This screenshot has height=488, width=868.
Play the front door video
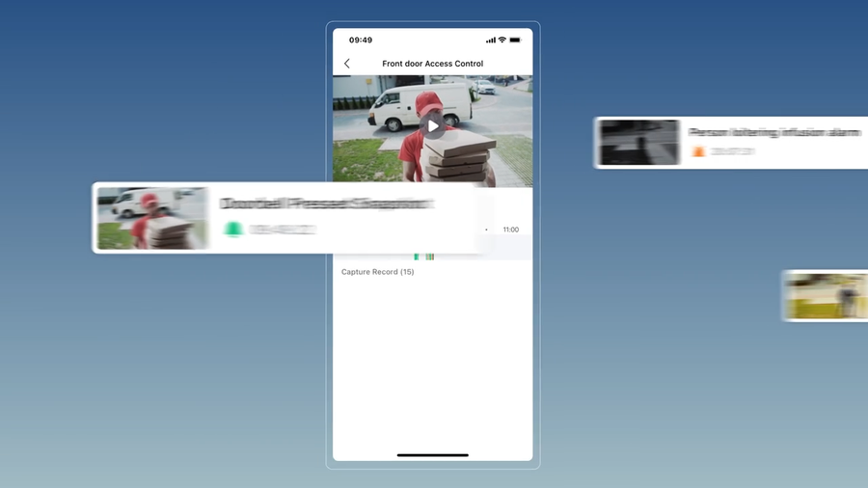(433, 126)
